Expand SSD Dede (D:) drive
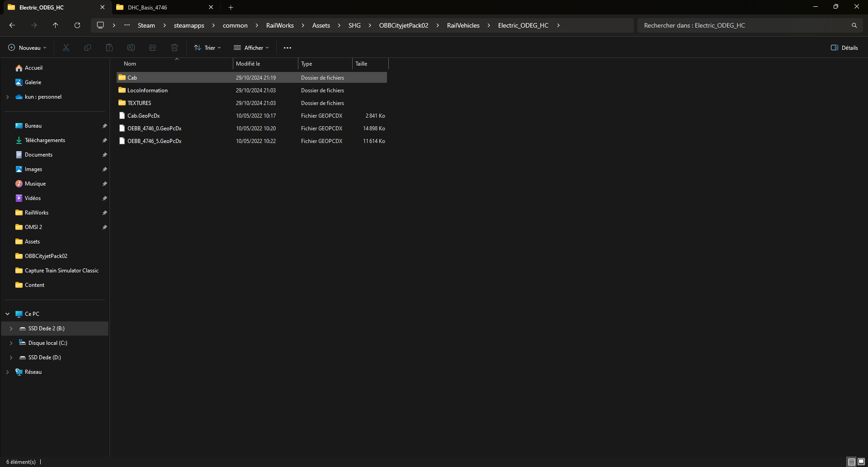Screen dimensions: 868x467 click(11, 357)
